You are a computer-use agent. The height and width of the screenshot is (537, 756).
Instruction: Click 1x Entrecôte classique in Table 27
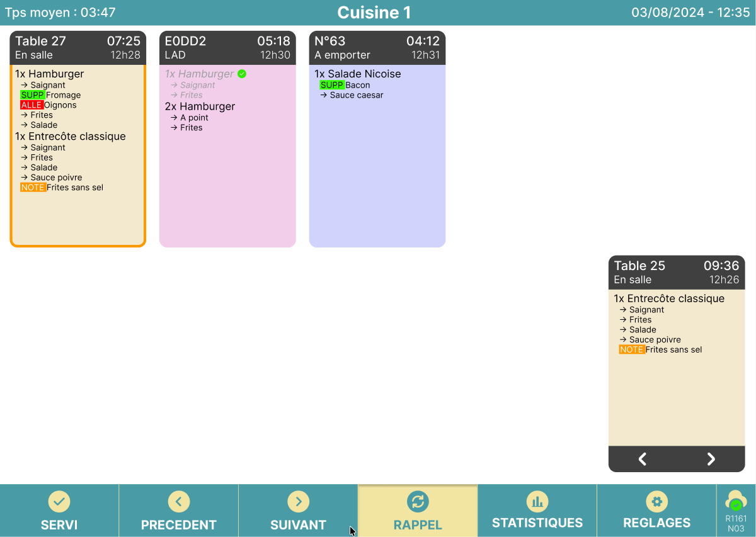(71, 137)
